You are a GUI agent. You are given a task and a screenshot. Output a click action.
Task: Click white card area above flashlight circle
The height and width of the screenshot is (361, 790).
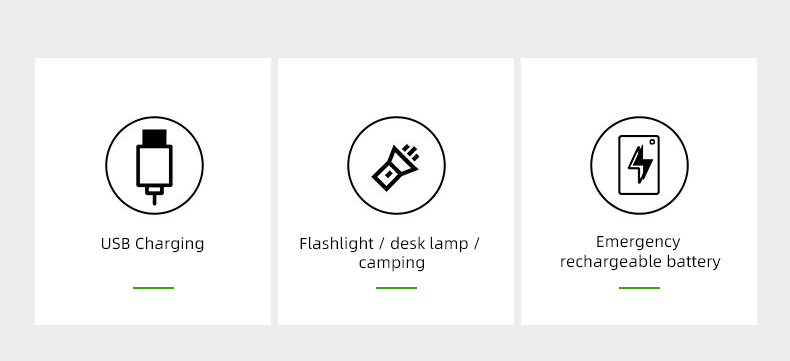point(396,87)
